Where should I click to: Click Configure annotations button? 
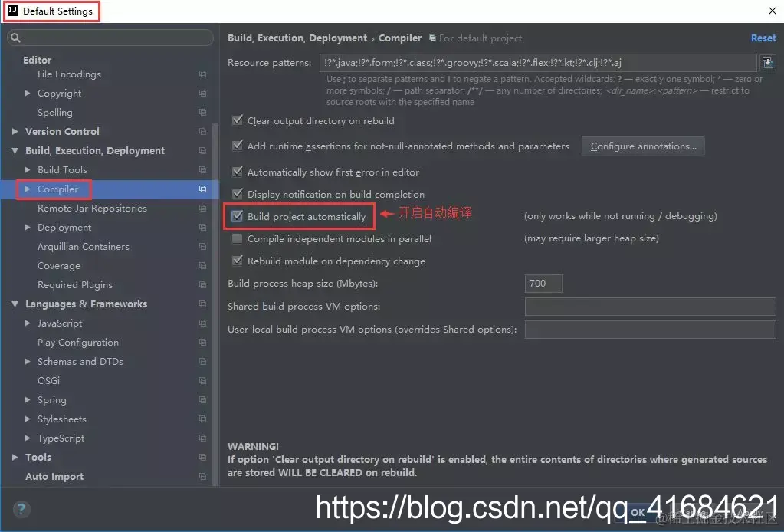click(x=643, y=146)
